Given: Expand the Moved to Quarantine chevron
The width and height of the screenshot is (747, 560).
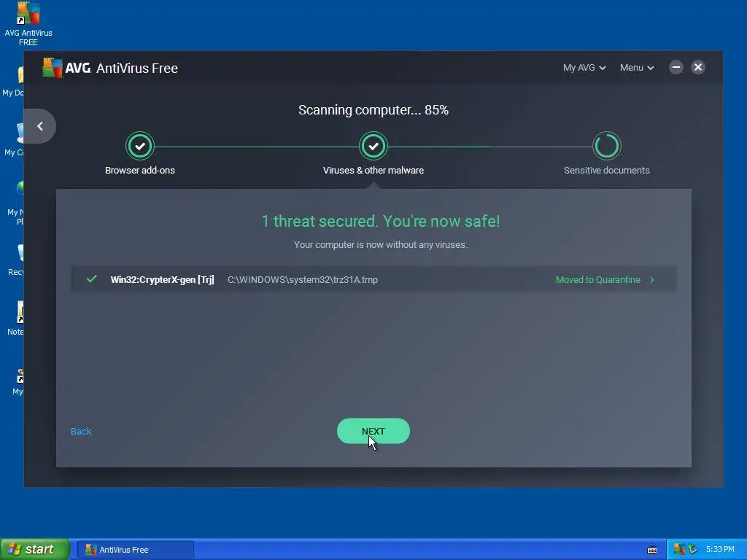Looking at the screenshot, I should [x=652, y=280].
